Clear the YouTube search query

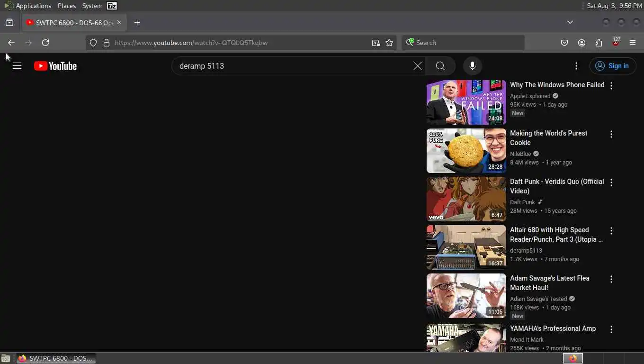[x=418, y=66]
